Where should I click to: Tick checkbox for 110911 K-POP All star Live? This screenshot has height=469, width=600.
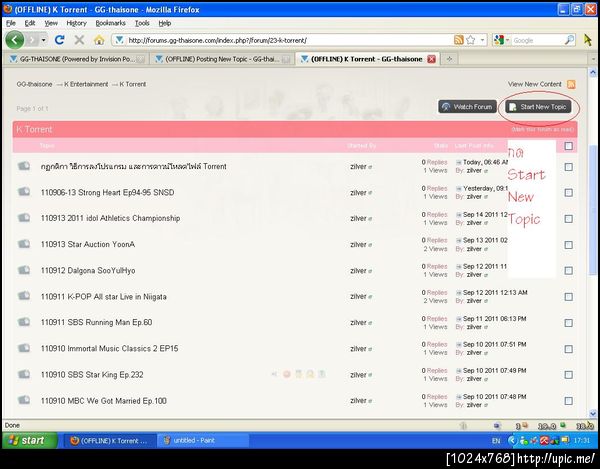pyautogui.click(x=569, y=297)
